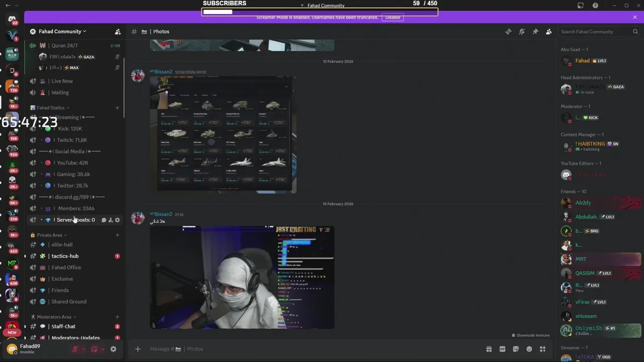Open Moderators-Updates channel
Viewport: 644px width, 362px height.
coord(74,337)
